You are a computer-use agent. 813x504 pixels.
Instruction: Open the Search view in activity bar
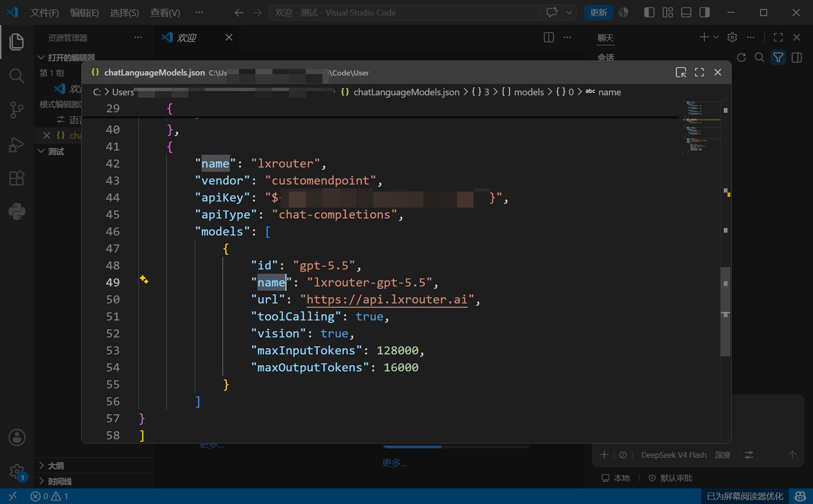tap(17, 76)
